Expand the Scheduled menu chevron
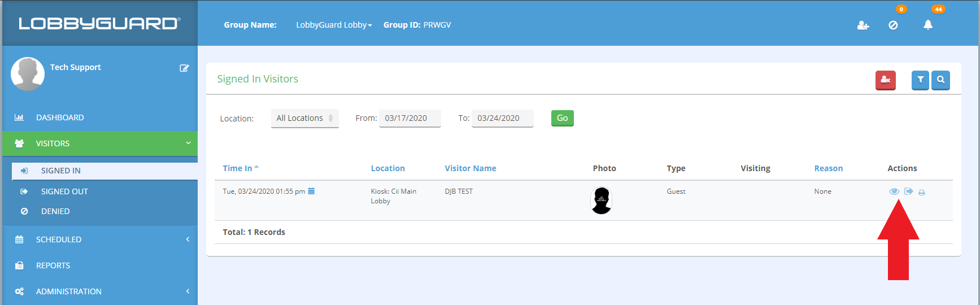980x305 pixels. pos(188,239)
